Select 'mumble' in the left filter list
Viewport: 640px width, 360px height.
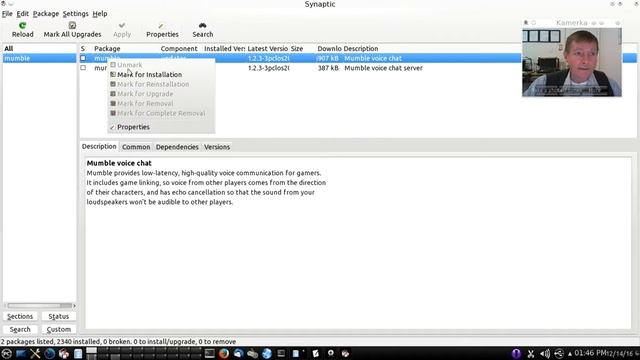[39, 58]
